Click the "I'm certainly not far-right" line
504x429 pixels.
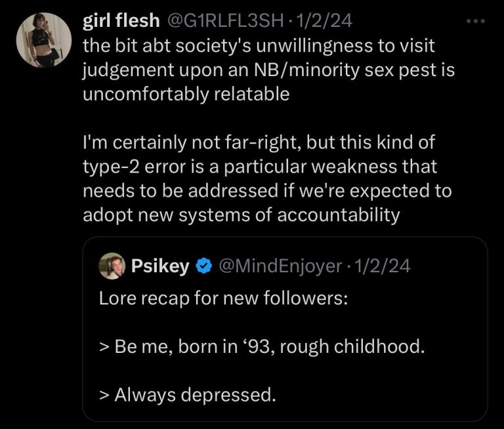tap(259, 142)
